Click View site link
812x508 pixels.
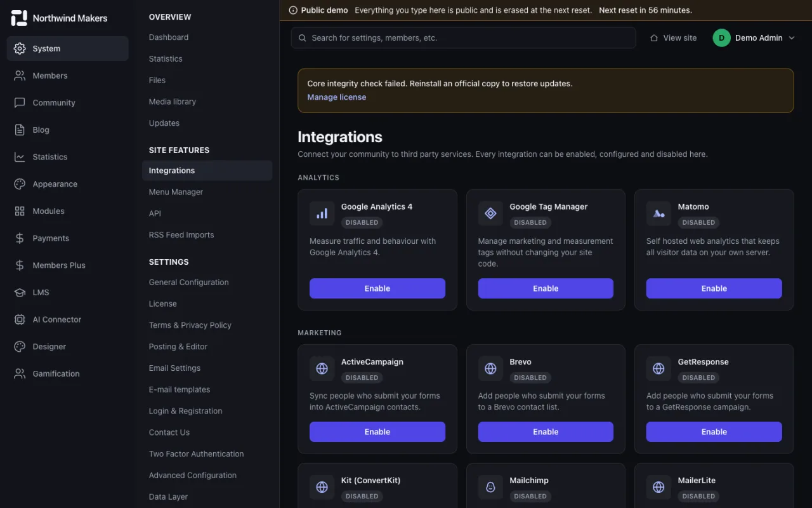674,38
